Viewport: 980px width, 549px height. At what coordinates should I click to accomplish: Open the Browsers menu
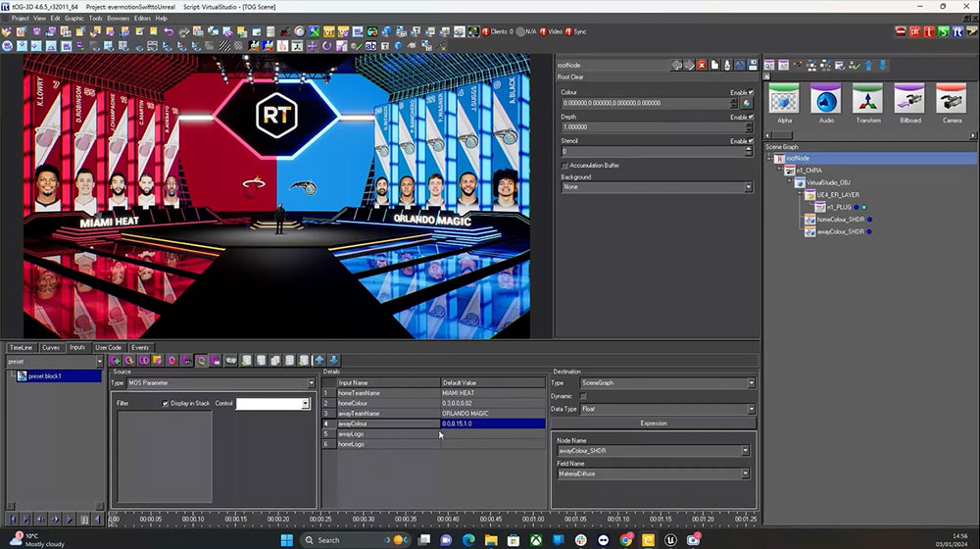point(118,18)
